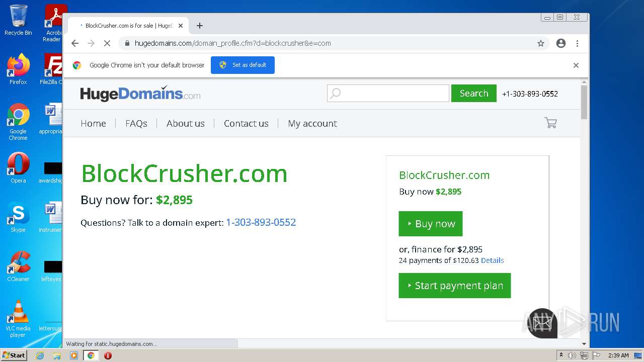
Task: Click the header phone number +1-303-893-0552
Action: tap(530, 94)
